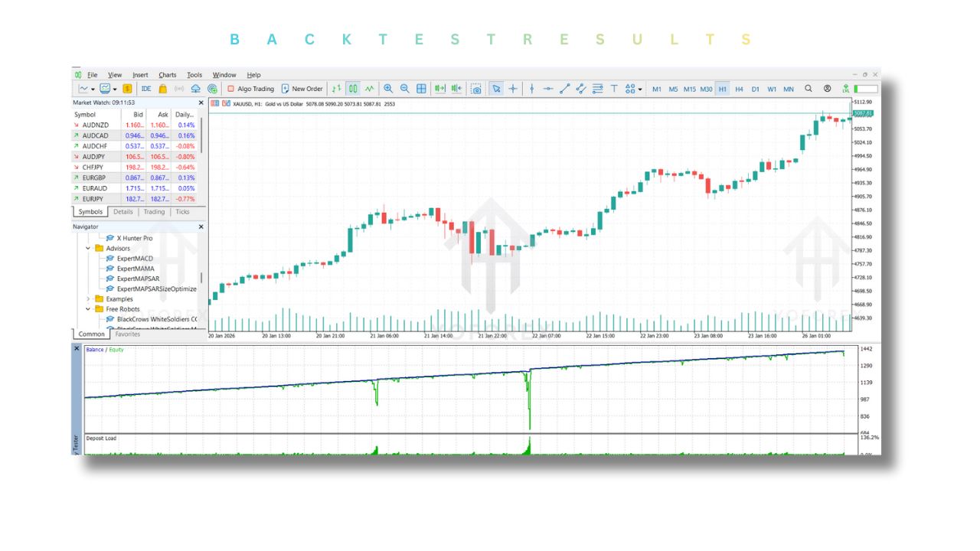Switch to the Trading tab
The width and height of the screenshot is (980, 551).
click(154, 212)
